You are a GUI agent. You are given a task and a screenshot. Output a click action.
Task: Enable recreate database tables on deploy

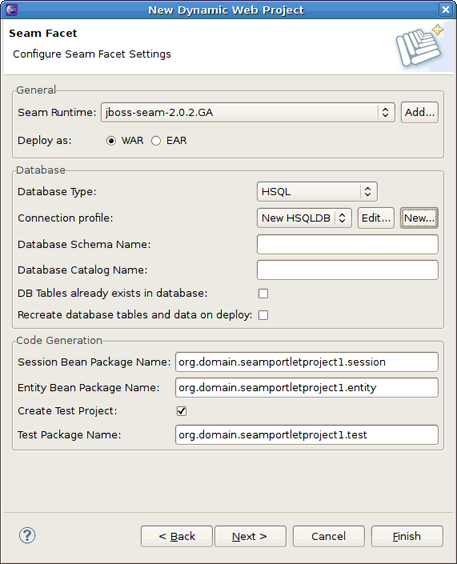tap(263, 315)
